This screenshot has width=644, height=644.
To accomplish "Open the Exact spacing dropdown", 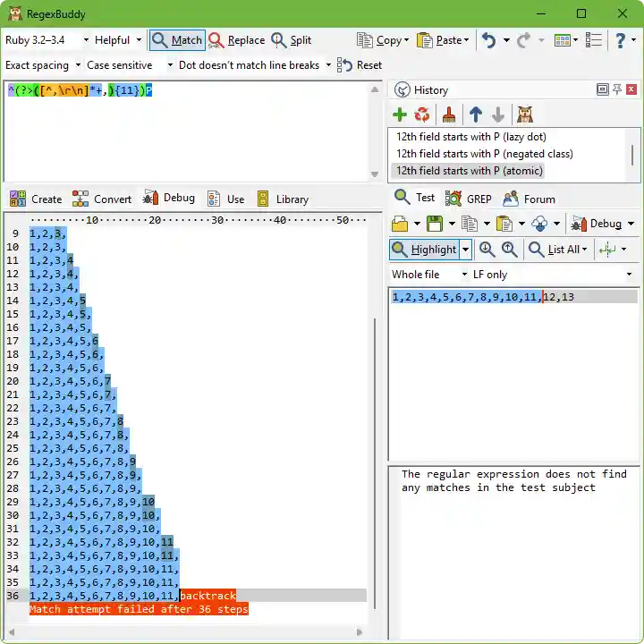I will (x=43, y=65).
